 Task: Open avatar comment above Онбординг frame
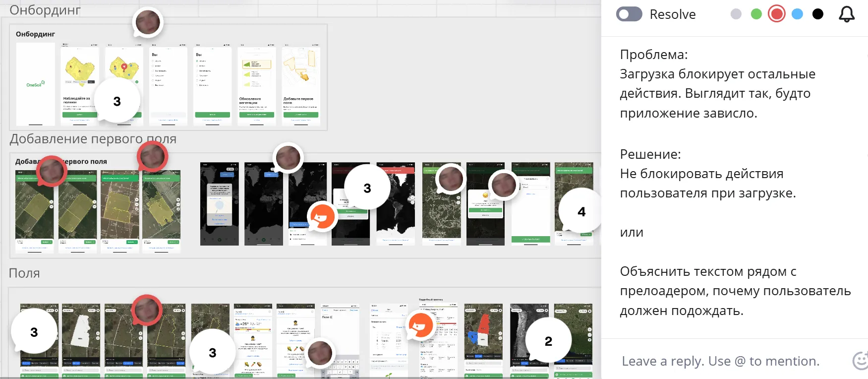click(x=148, y=23)
